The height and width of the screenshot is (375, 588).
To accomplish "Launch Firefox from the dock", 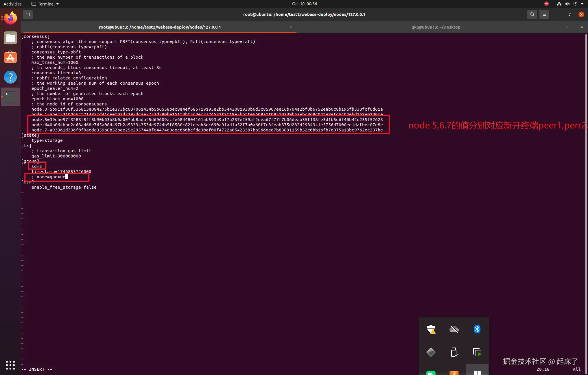I will pos(10,18).
